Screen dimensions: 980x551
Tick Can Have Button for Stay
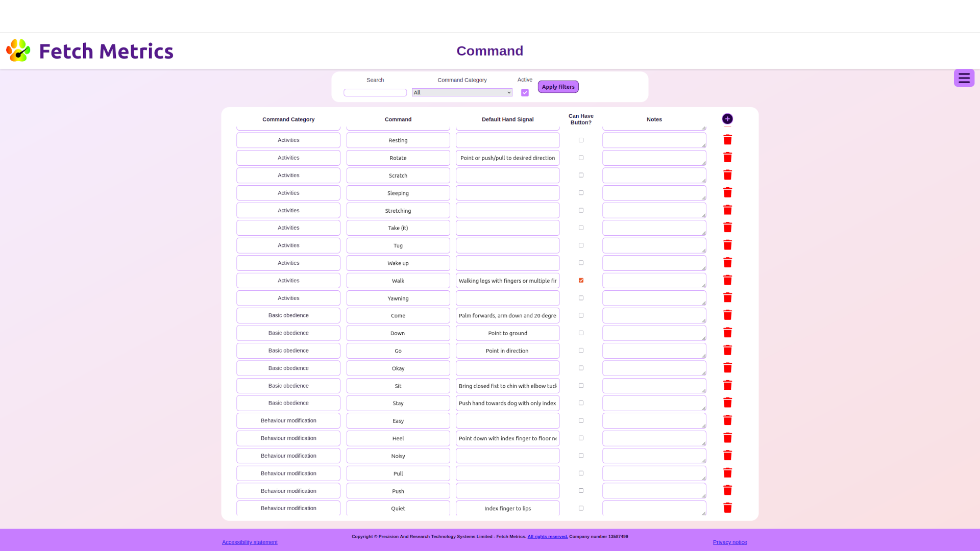(581, 403)
